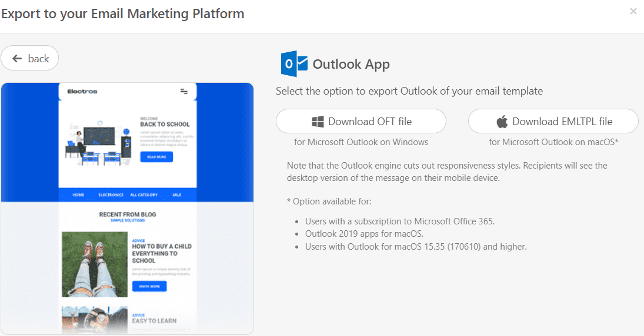Click HOME in the preview navigation bar
Viewport: 644px width, 336px height.
pyautogui.click(x=78, y=195)
